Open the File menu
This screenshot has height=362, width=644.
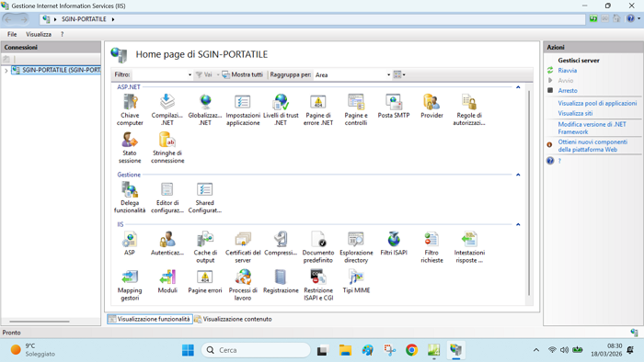click(12, 34)
